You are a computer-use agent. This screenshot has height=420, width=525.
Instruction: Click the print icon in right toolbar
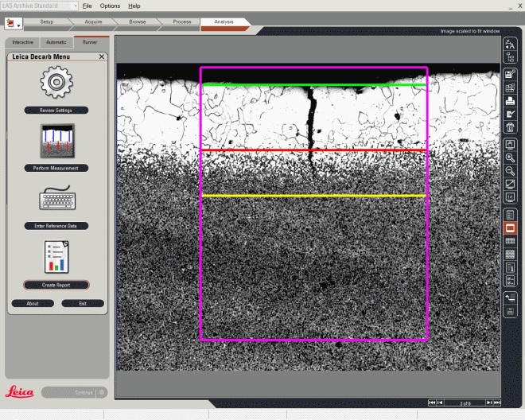tap(510, 101)
